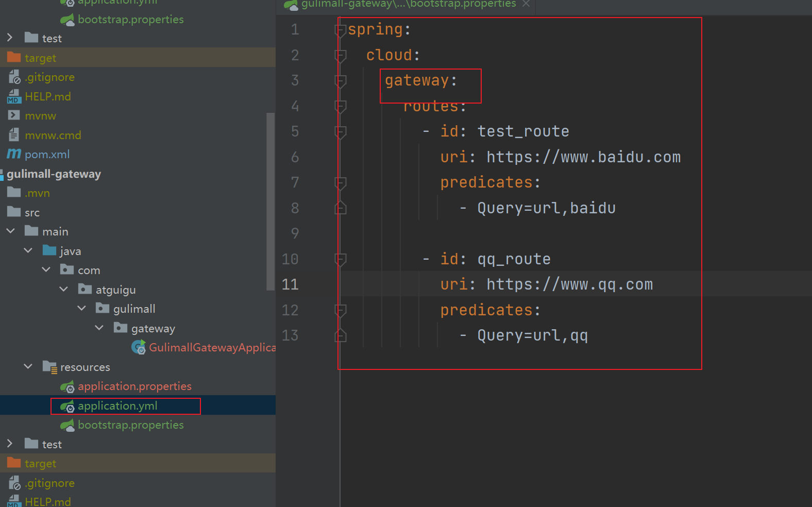Click line number 9 in the gutter
This screenshot has width=812, height=507.
pyautogui.click(x=295, y=233)
